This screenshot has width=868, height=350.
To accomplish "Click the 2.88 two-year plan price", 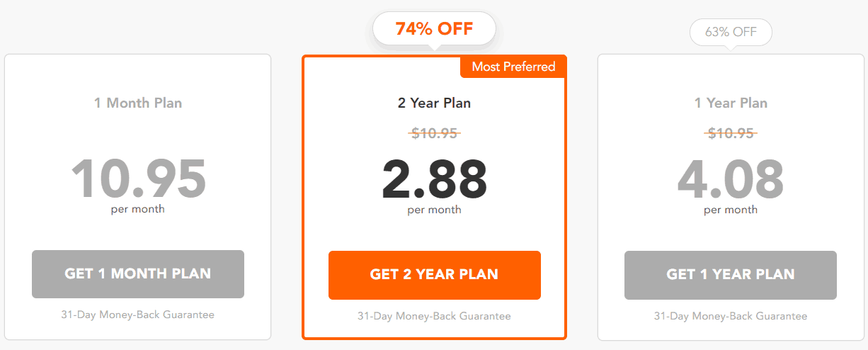I will tap(434, 179).
